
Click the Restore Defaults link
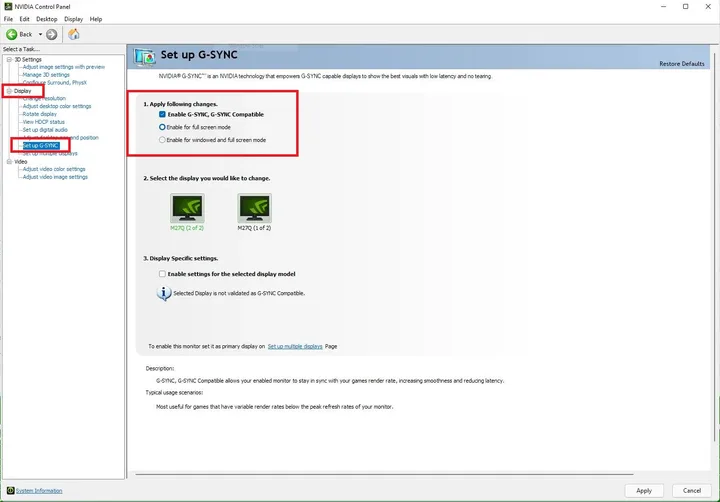[x=683, y=64]
